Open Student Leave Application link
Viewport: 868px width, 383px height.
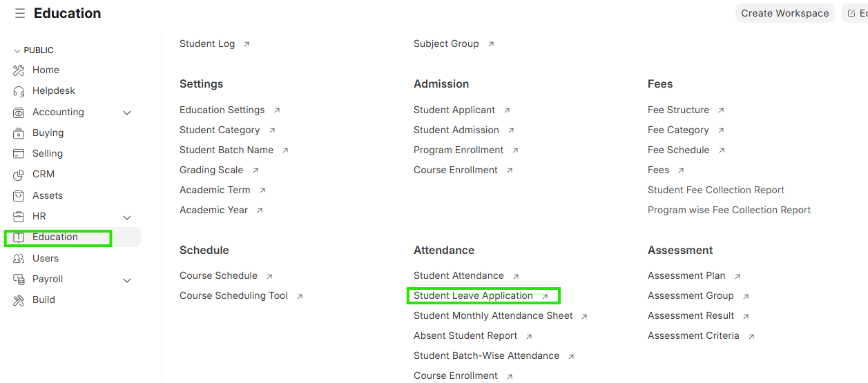coord(473,296)
